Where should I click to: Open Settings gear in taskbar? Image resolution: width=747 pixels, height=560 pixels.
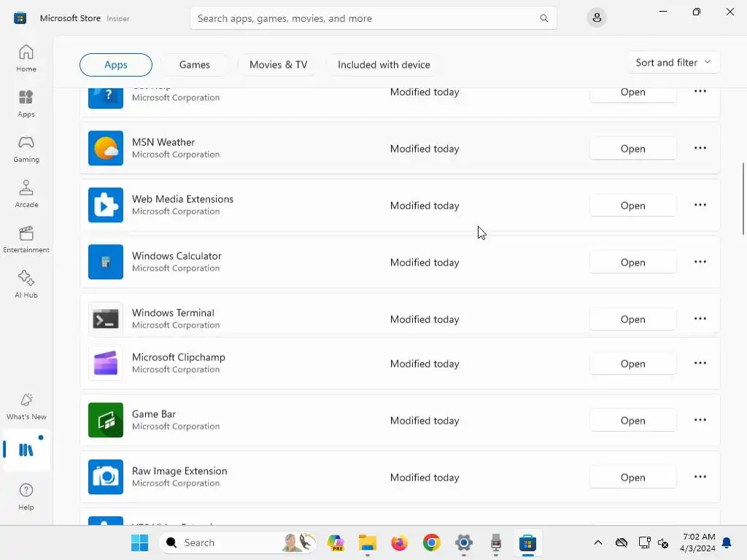pyautogui.click(x=463, y=542)
